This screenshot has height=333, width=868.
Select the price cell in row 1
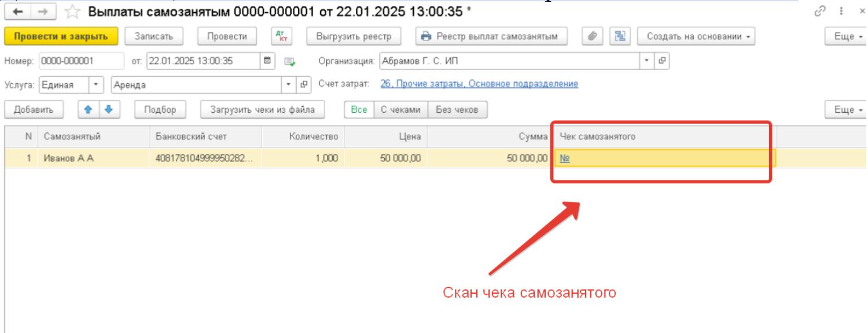click(386, 158)
